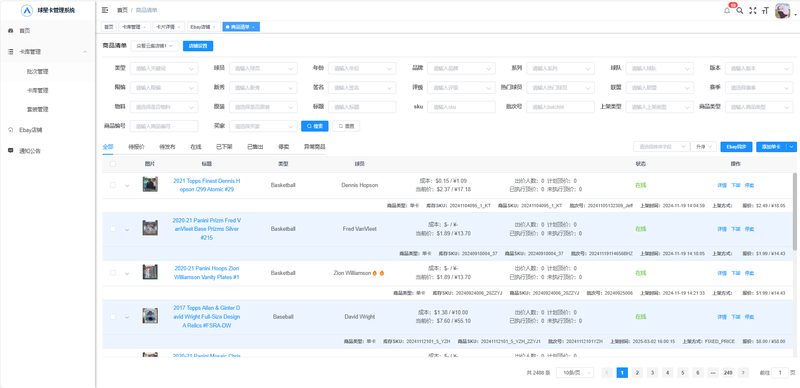This screenshot has width=800, height=388.
Task: Open the arrow beside 添加单卡
Action: tap(792, 147)
